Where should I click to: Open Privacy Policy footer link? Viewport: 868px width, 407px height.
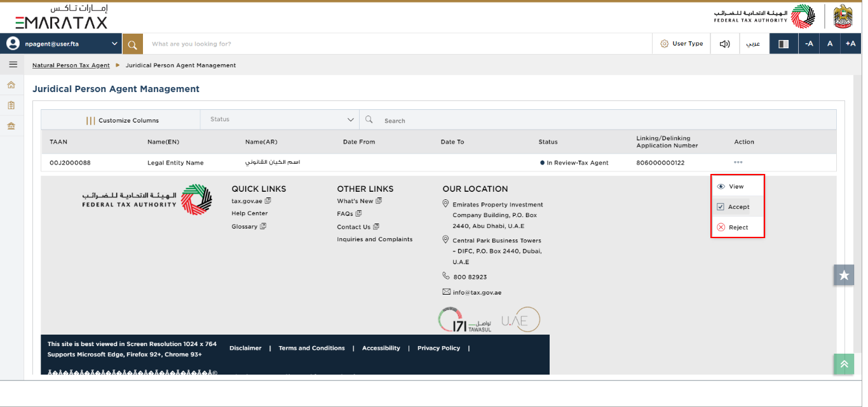coord(438,348)
